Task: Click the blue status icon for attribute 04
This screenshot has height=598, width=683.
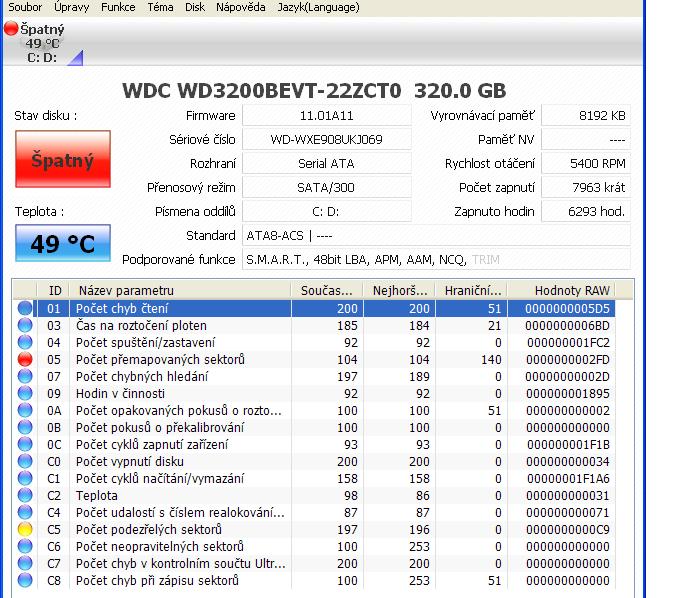Action: 25,342
